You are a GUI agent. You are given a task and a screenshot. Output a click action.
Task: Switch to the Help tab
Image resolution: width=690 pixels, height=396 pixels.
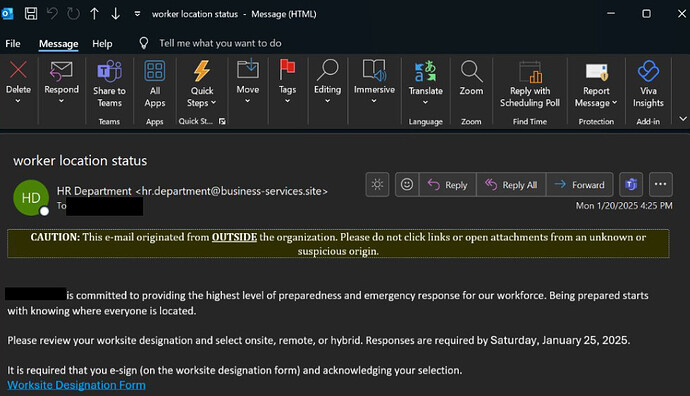[x=102, y=44]
